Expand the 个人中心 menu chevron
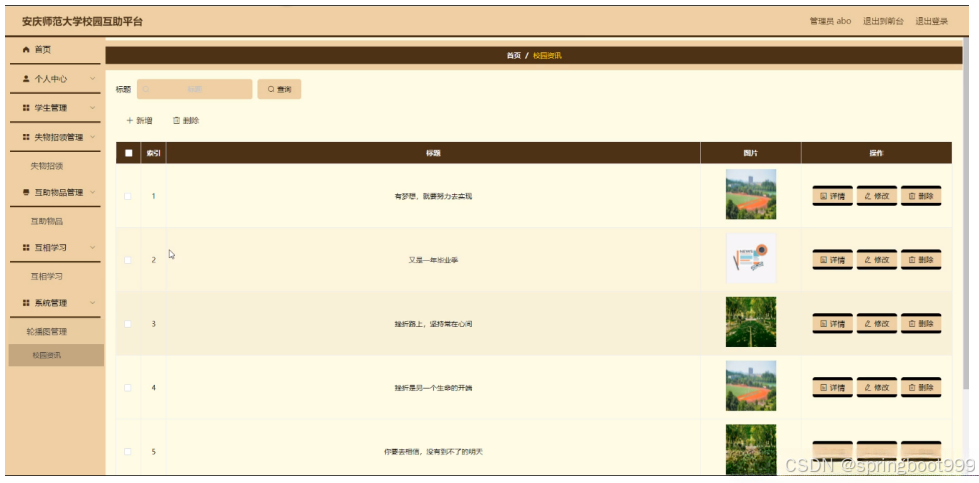The width and height of the screenshot is (979, 483). pyautogui.click(x=92, y=79)
